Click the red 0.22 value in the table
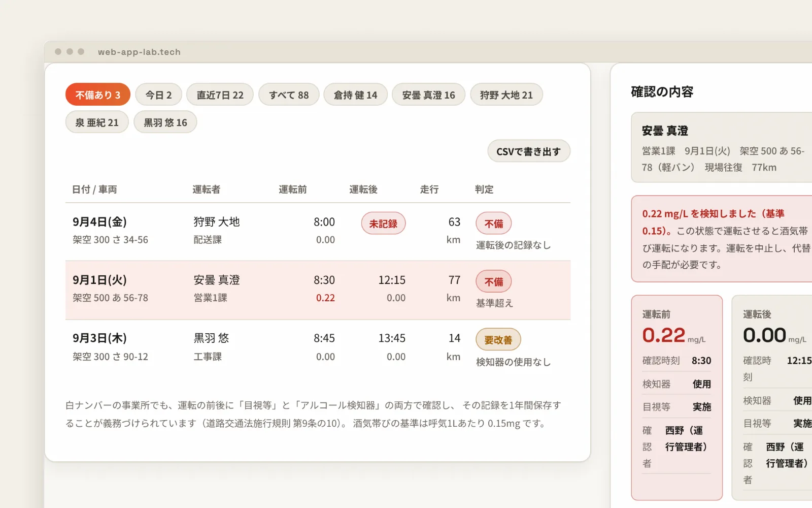The width and height of the screenshot is (812, 508). [x=325, y=298]
